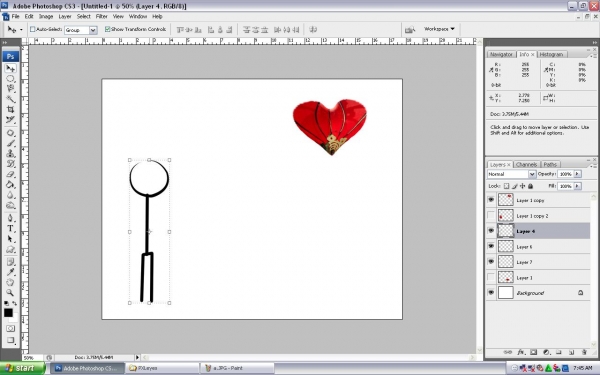Hide Layer 6 using its eye icon

pos(491,246)
